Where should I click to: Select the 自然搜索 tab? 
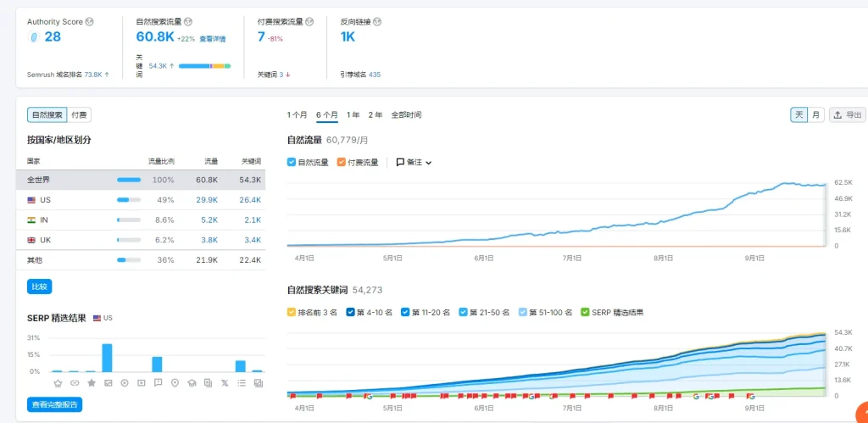point(47,114)
